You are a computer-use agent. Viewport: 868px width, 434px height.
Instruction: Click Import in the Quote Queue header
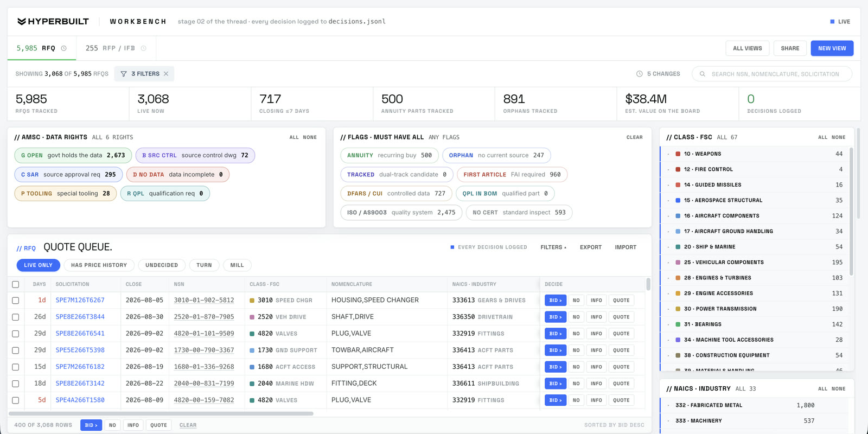point(626,247)
